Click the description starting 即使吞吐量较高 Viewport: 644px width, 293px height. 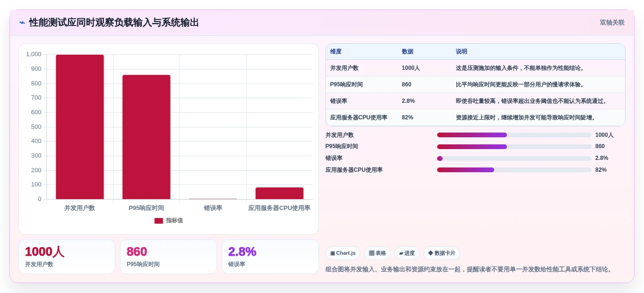tap(532, 101)
